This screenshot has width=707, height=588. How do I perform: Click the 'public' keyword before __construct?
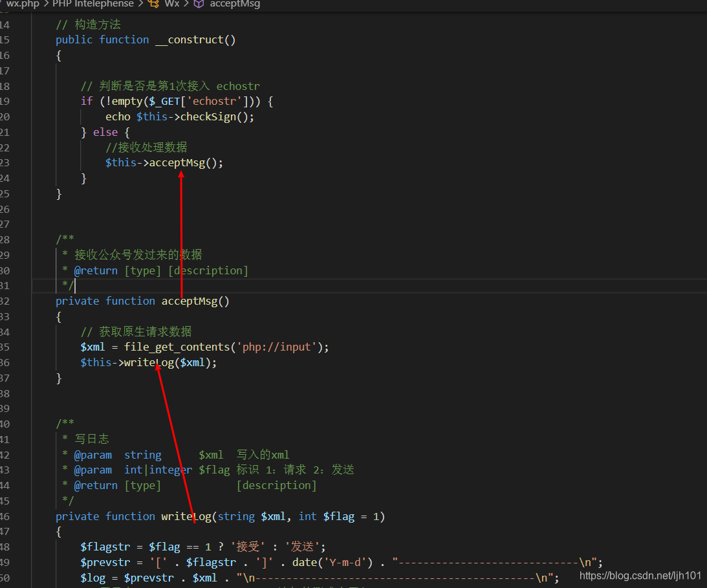pyautogui.click(x=74, y=40)
